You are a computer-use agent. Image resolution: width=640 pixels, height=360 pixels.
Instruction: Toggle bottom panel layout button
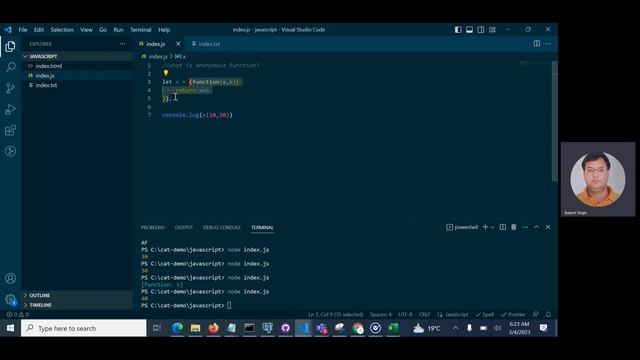click(469, 29)
